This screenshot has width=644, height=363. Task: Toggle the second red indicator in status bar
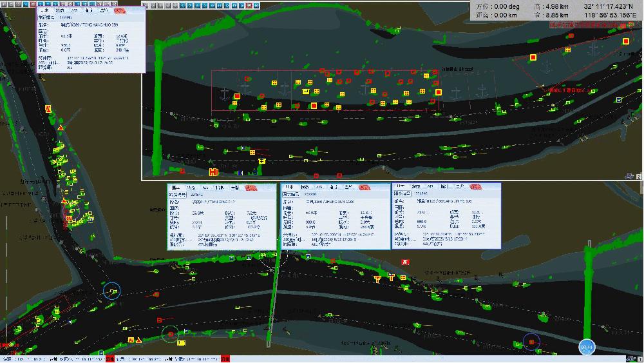[224, 359]
